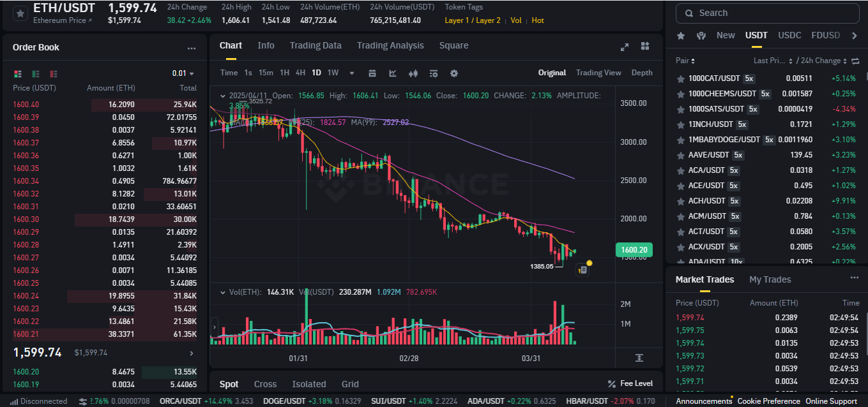
Task: Click the chart auto-scale icon below price axis
Action: coord(639,358)
